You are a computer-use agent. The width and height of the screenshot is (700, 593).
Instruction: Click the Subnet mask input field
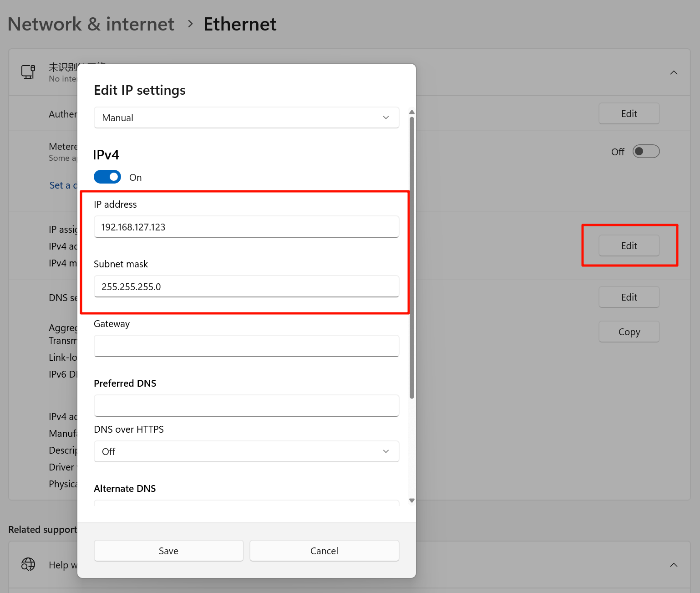(x=246, y=286)
